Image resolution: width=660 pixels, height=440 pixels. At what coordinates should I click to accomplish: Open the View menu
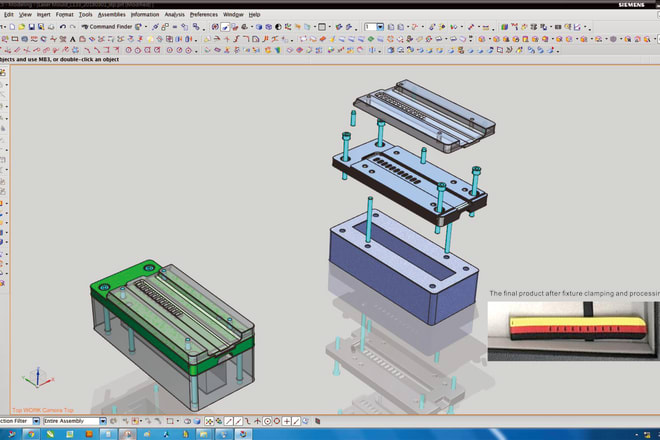click(25, 15)
